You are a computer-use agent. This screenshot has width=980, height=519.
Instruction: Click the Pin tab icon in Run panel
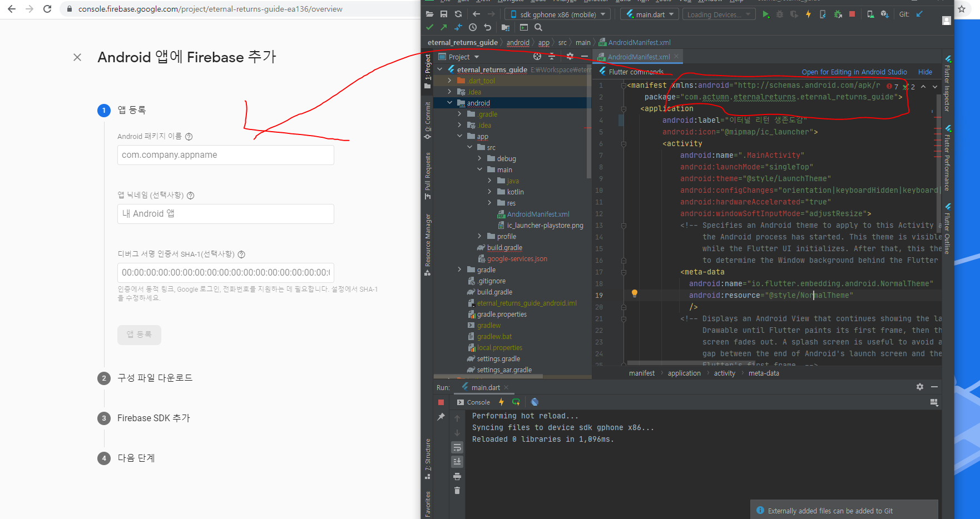pos(441,417)
